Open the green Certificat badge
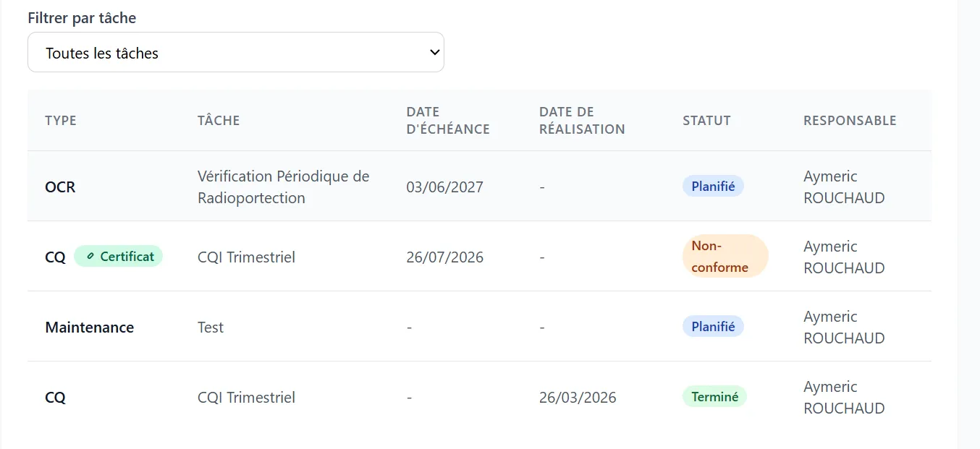 [118, 256]
